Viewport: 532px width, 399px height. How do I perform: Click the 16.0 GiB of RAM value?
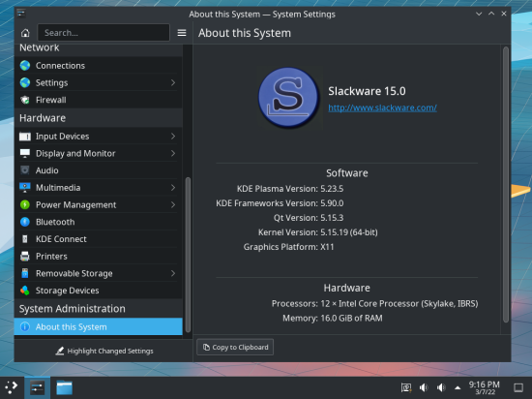point(351,319)
